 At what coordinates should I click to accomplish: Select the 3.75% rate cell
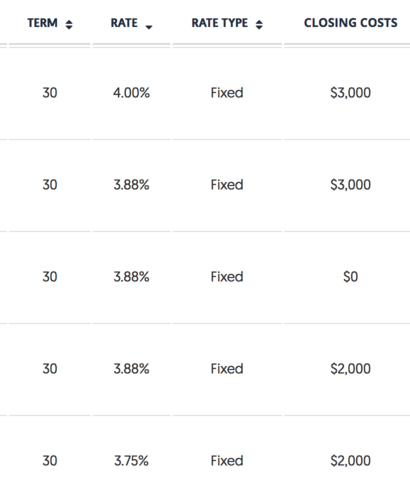click(x=131, y=461)
